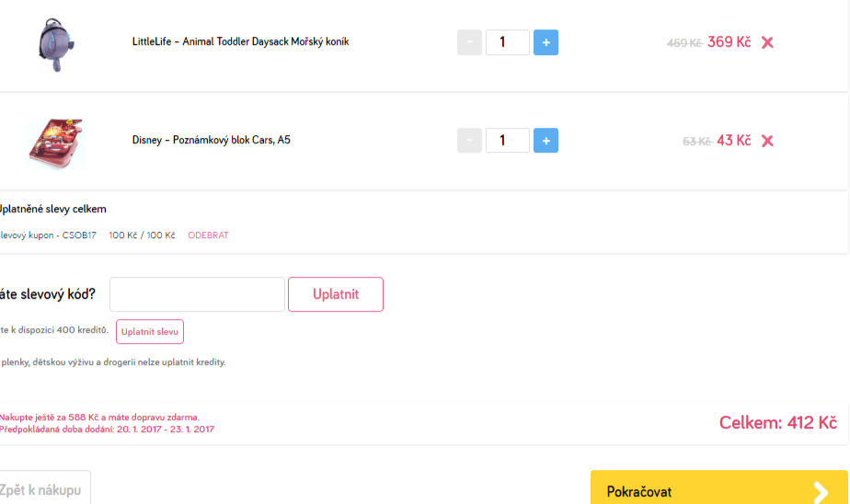Click the LittleLife Animal Toddler Daysack name
The height and width of the screenshot is (504, 850).
(240, 42)
